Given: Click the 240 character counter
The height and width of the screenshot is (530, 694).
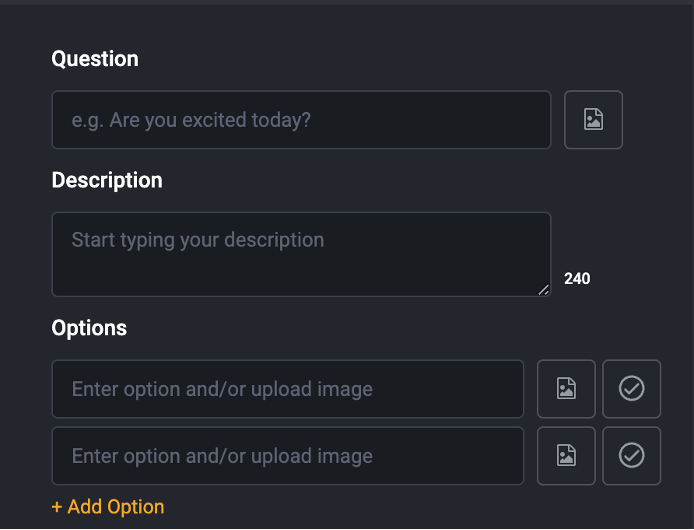Looking at the screenshot, I should pyautogui.click(x=577, y=279).
